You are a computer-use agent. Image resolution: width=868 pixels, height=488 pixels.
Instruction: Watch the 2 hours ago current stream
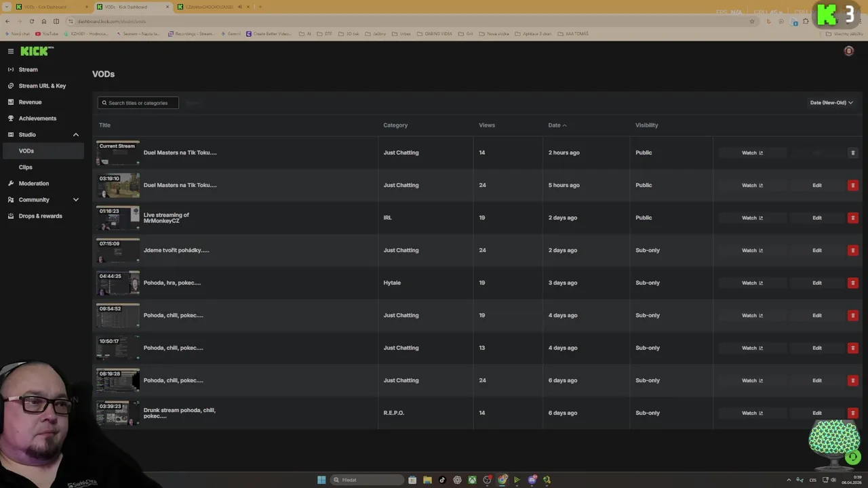click(x=752, y=152)
